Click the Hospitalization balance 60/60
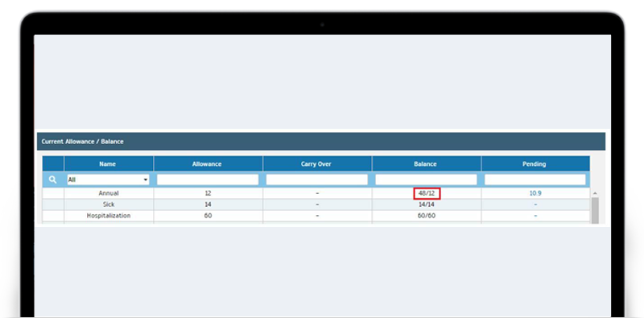 [x=427, y=215]
